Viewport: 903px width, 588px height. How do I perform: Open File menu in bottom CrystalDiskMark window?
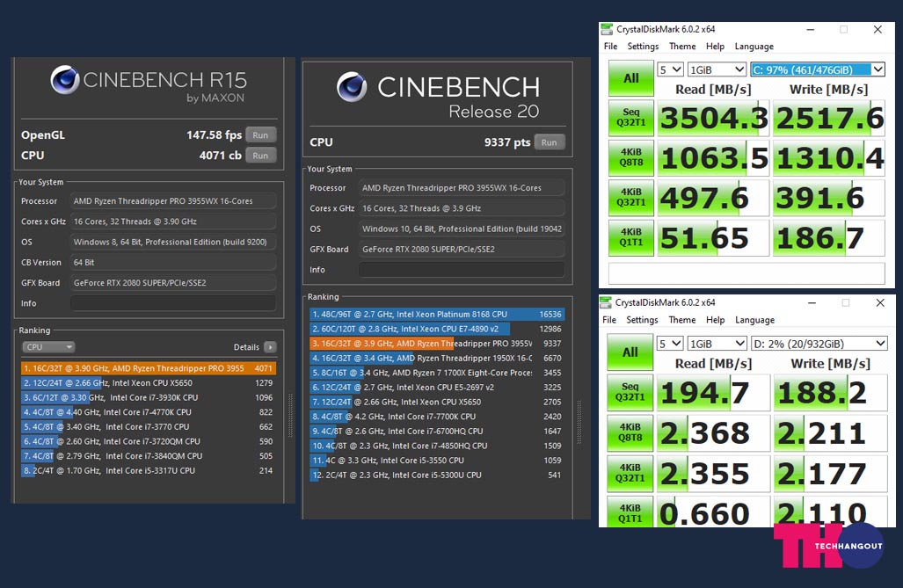click(x=609, y=320)
